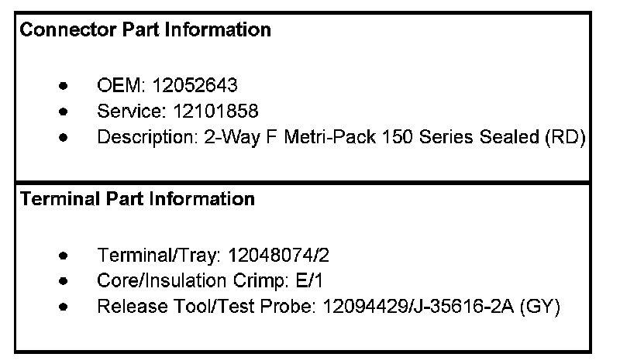The height and width of the screenshot is (364, 620).
Task: Click the (RD) color code
Action: (565, 137)
